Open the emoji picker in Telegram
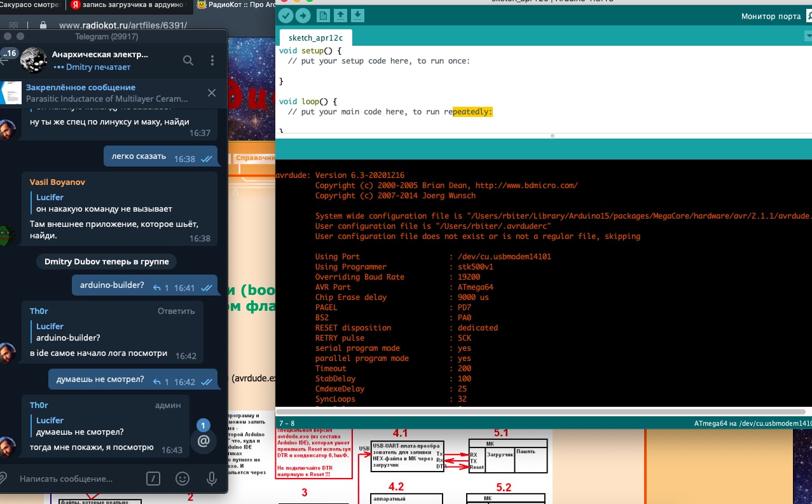 click(182, 479)
